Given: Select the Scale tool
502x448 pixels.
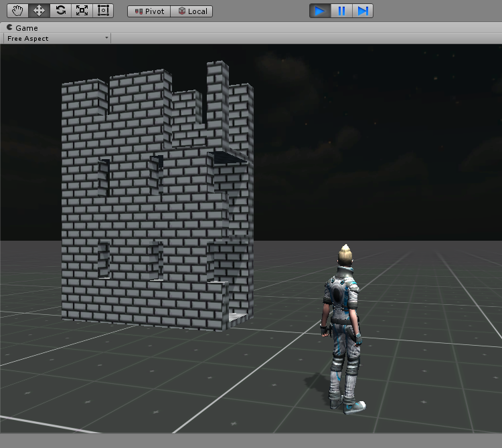Looking at the screenshot, I should [x=82, y=11].
